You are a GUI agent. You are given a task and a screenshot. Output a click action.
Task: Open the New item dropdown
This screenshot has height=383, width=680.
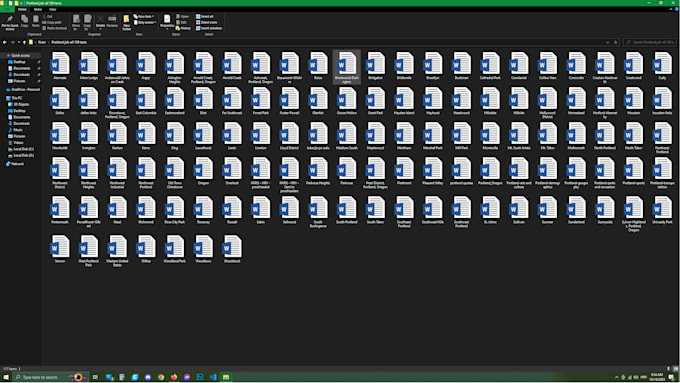[144, 16]
